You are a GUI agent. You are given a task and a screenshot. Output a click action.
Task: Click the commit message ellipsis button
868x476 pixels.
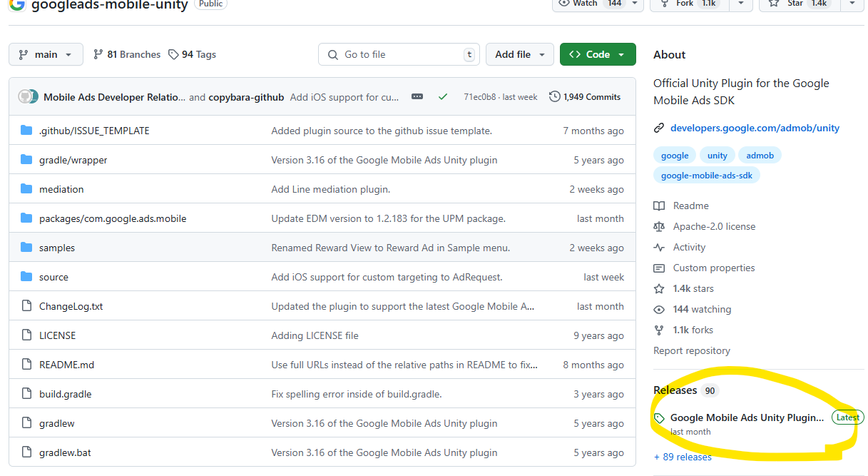point(417,97)
